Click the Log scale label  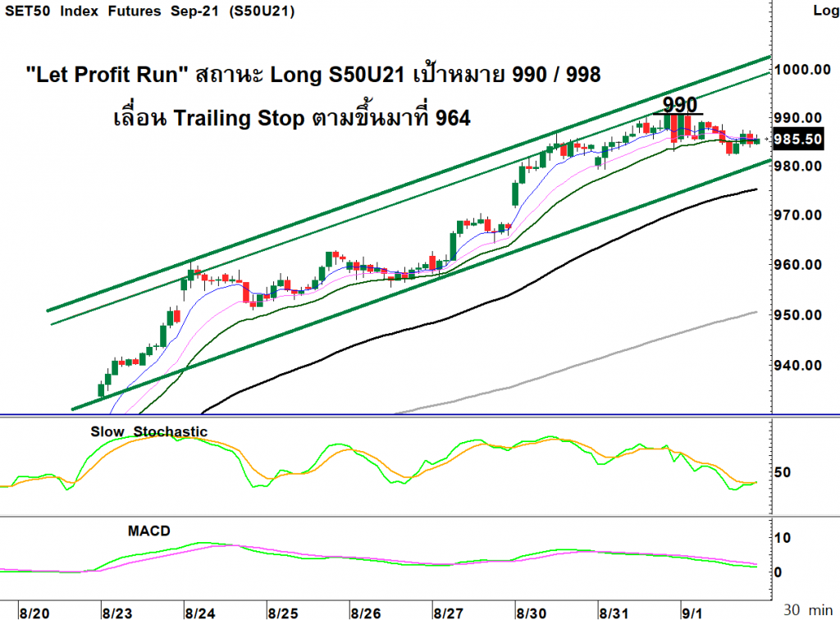tap(825, 10)
